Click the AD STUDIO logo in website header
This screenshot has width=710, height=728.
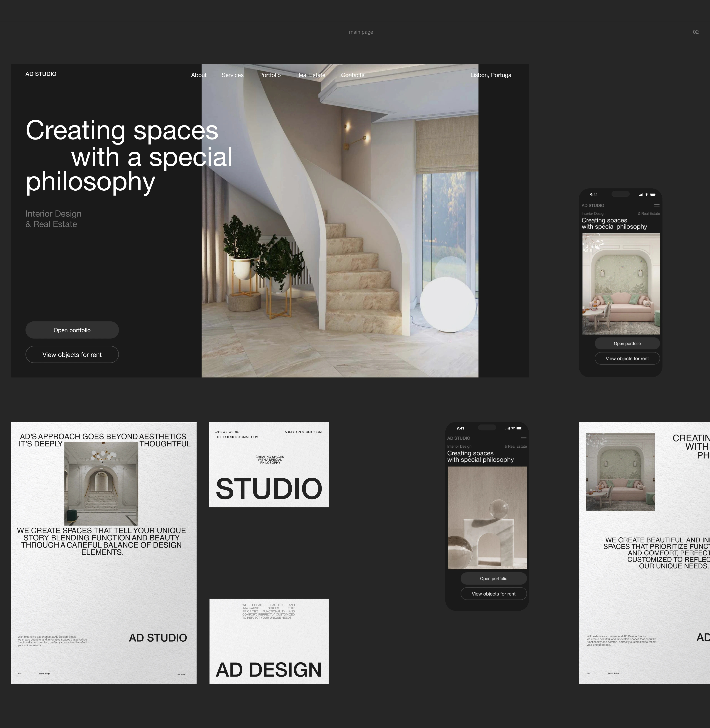point(41,74)
